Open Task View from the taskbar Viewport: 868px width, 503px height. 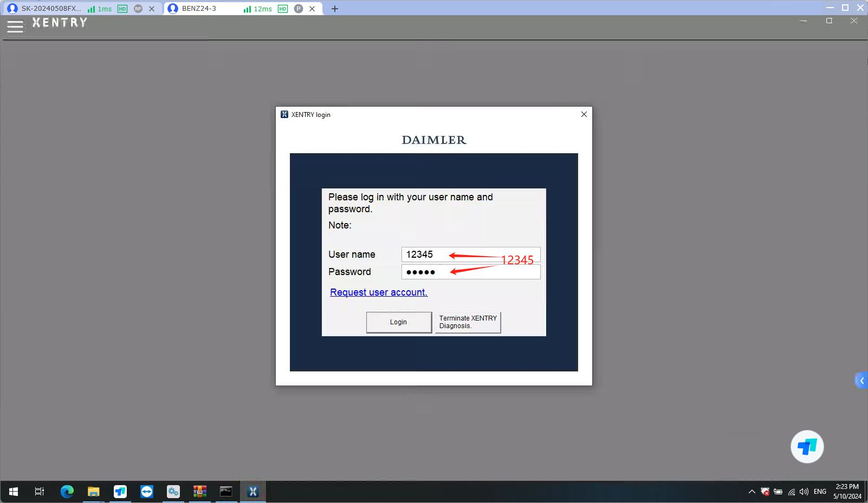[x=39, y=492]
